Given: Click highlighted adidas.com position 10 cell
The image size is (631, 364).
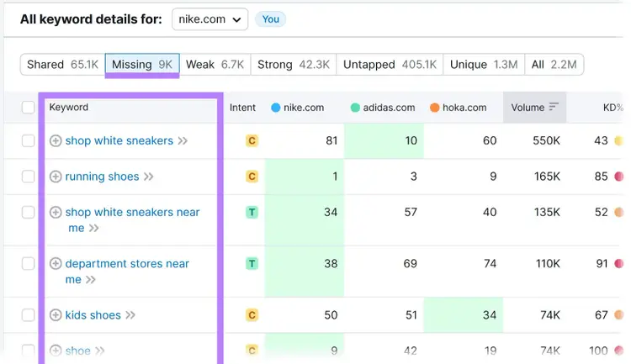Looking at the screenshot, I should click(384, 140).
